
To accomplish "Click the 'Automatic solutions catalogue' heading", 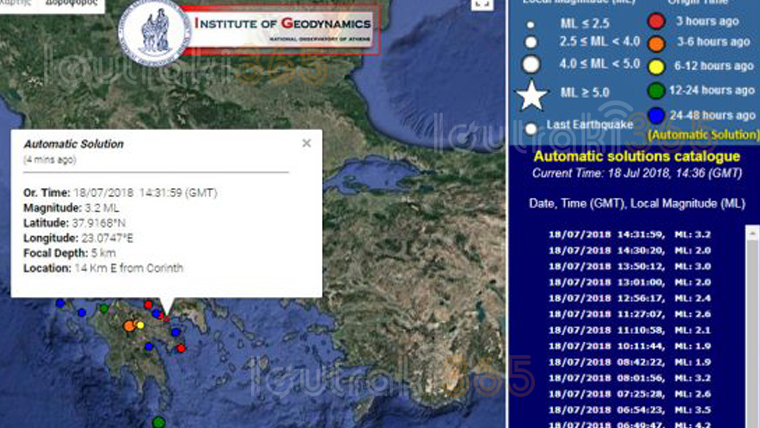I will pyautogui.click(x=636, y=157).
